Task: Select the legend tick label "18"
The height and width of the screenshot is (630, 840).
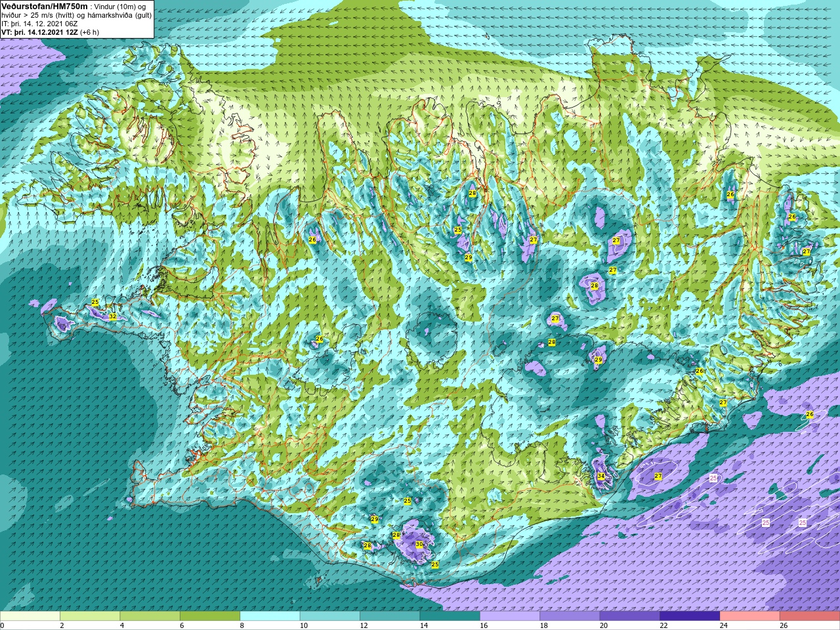Action: [543, 625]
